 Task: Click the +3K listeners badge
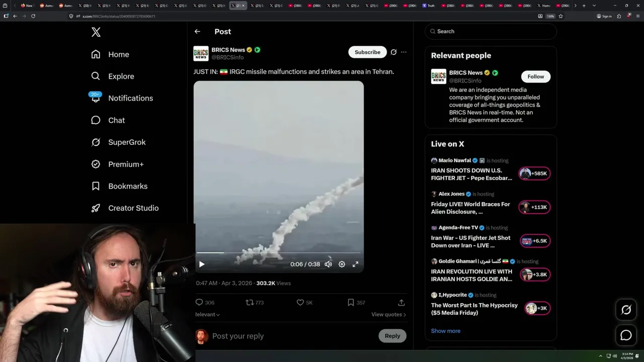537,308
